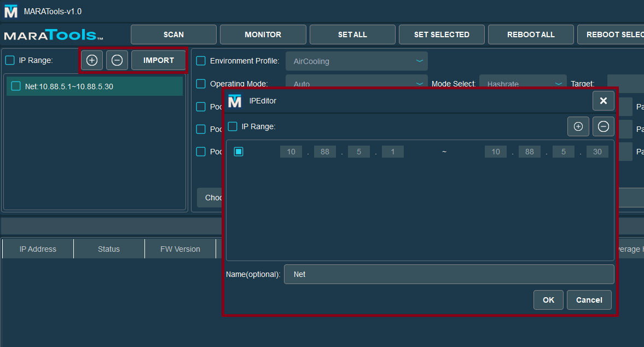Click the plus icon in IPEditor dialog
Viewport: 644px width, 347px height.
click(x=578, y=126)
